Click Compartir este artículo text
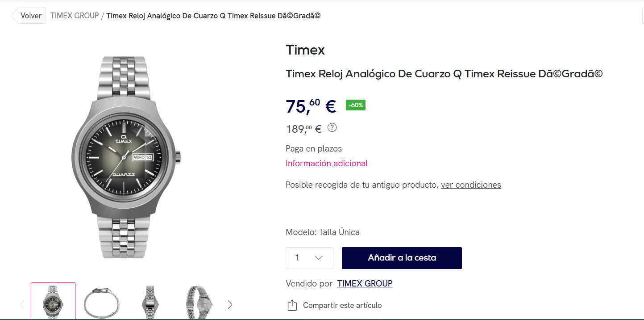The image size is (644, 320). tap(342, 305)
